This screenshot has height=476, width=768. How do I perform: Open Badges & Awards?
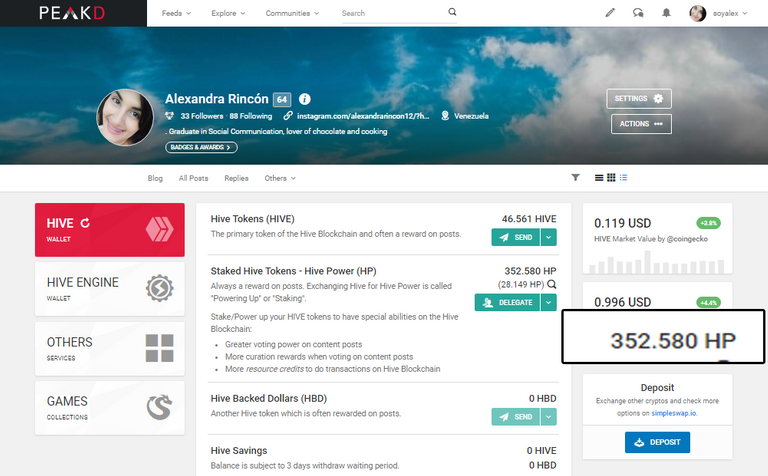tap(201, 147)
